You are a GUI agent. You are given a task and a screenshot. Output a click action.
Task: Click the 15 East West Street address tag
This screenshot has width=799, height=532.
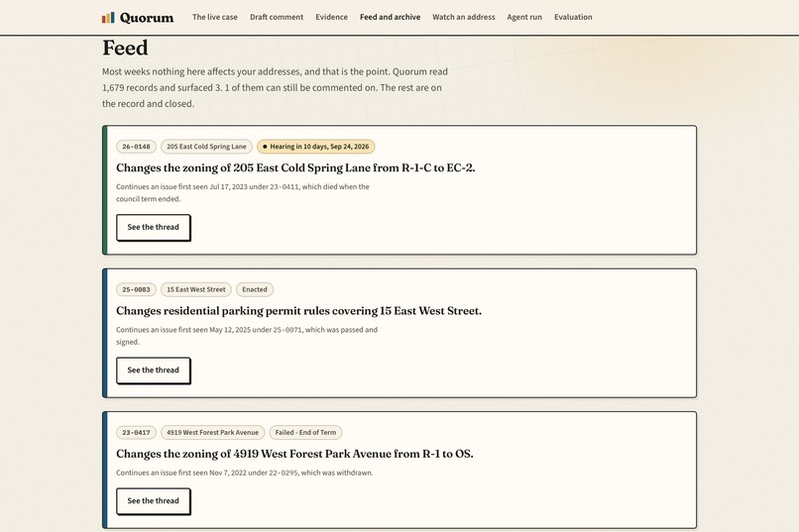(x=196, y=289)
